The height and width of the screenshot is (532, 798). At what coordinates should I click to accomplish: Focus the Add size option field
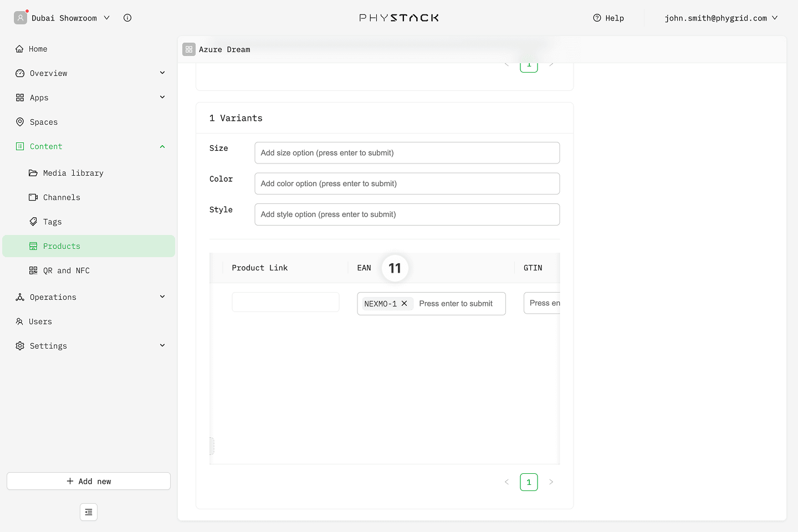pos(407,153)
